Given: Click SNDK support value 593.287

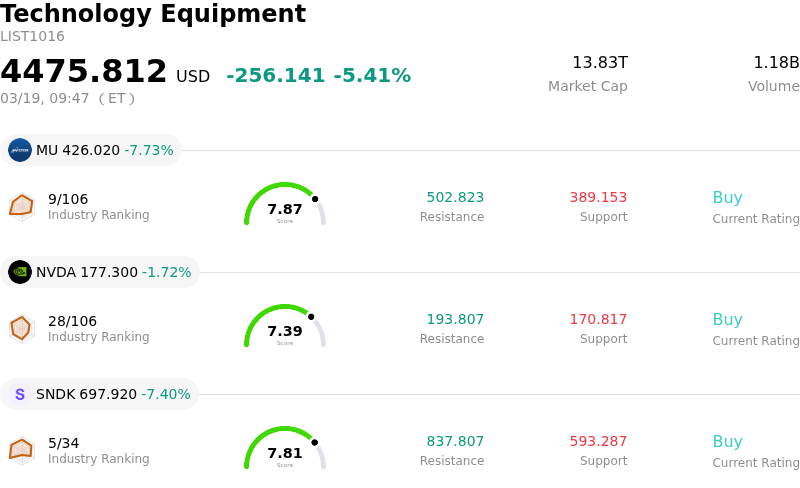Looking at the screenshot, I should click(x=598, y=442).
